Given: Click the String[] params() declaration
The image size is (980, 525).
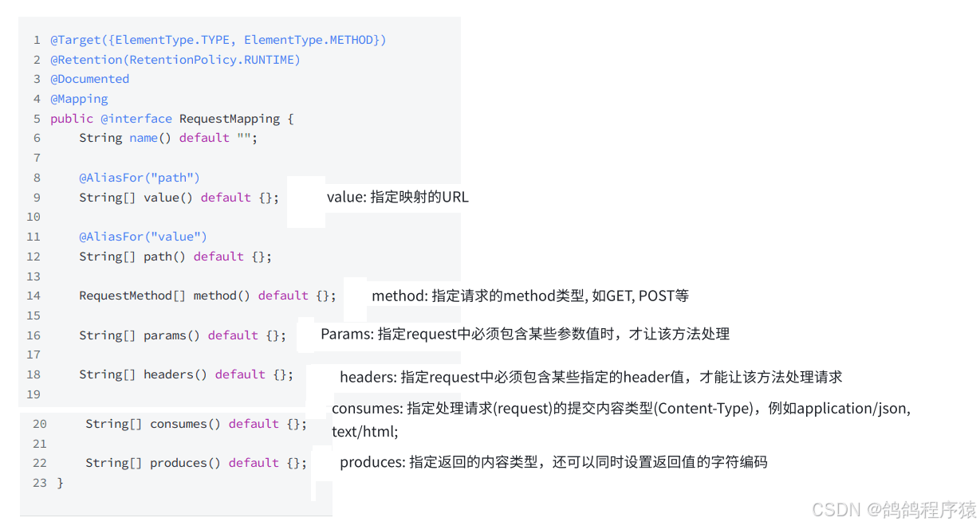Looking at the screenshot, I should click(183, 335).
